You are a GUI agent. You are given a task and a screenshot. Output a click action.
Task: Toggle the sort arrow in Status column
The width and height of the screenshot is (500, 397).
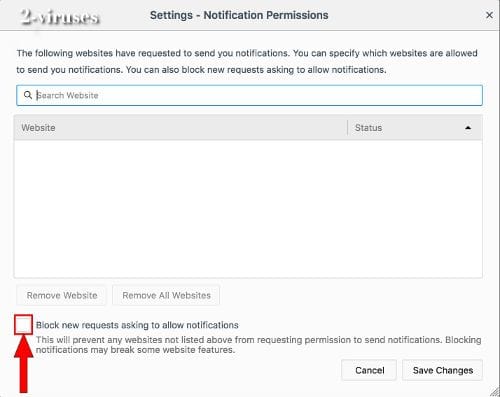click(x=468, y=128)
